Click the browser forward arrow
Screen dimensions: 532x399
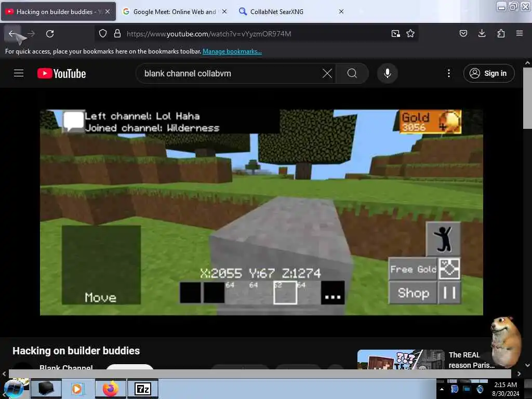(31, 34)
